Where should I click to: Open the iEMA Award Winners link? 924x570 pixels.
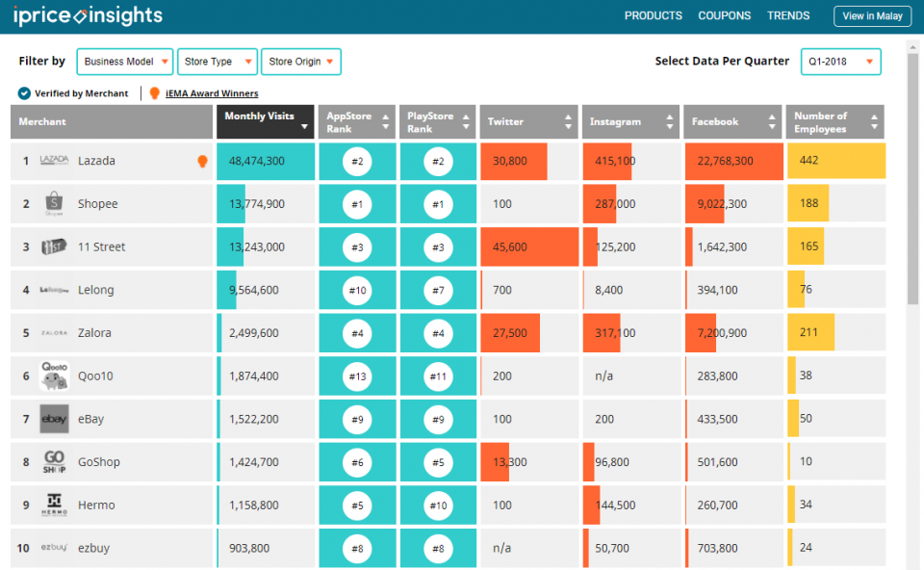[x=212, y=93]
